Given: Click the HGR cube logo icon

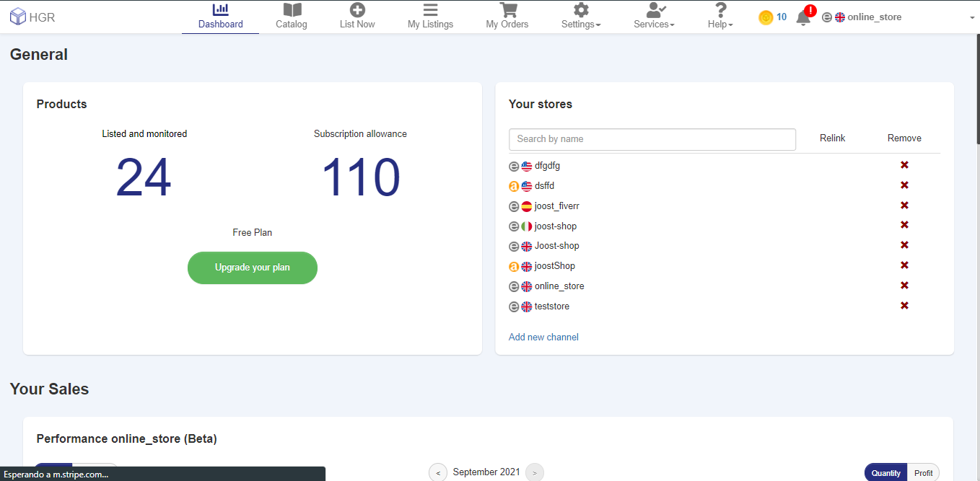Looking at the screenshot, I should (18, 17).
